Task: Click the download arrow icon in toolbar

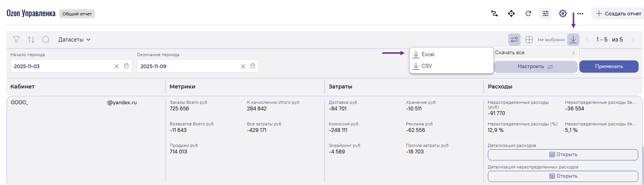Action: 573,40
